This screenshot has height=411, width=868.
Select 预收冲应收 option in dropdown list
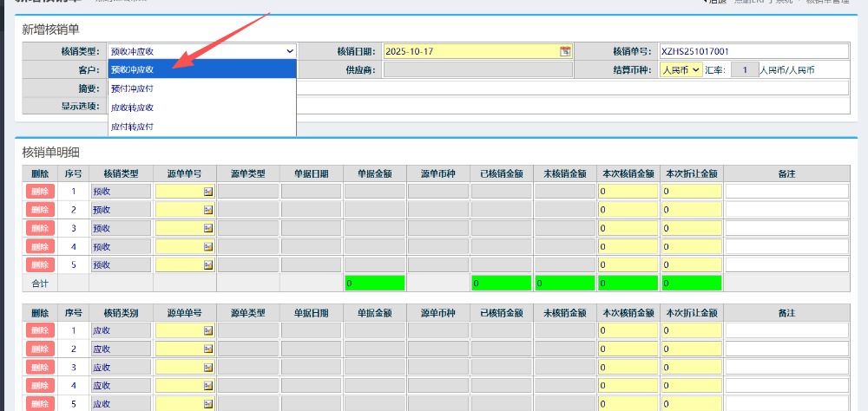point(201,69)
